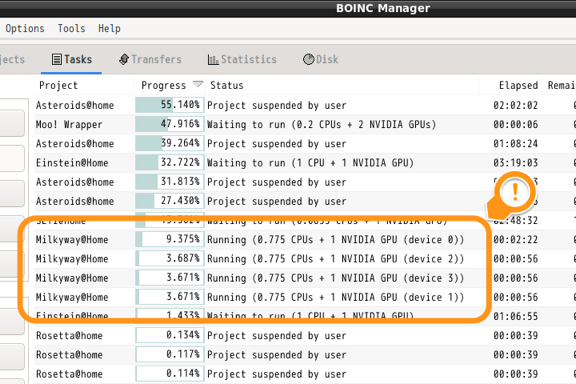The image size is (576, 384).
Task: Select Asteroids@home task at 31.813%
Action: pyautogui.click(x=305, y=182)
